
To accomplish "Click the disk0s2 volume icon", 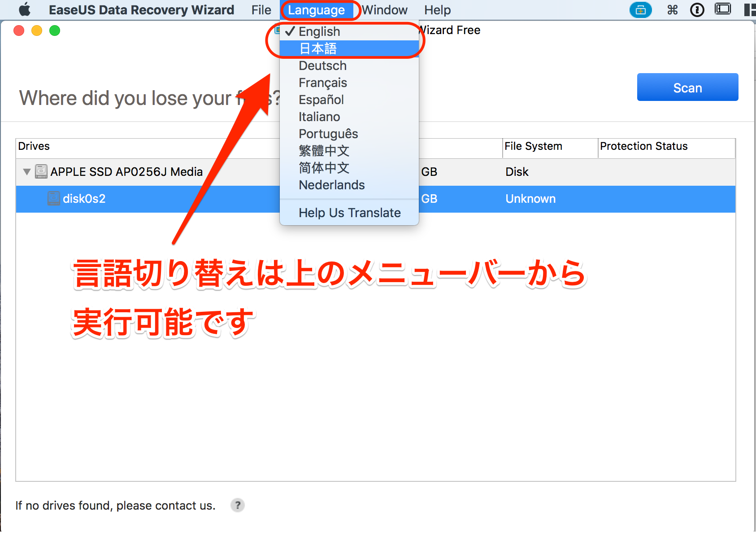I will click(x=54, y=198).
